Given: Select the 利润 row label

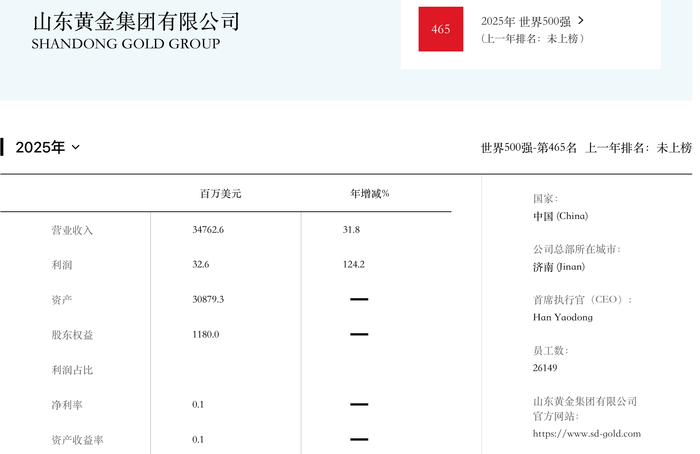Looking at the screenshot, I should tap(62, 265).
